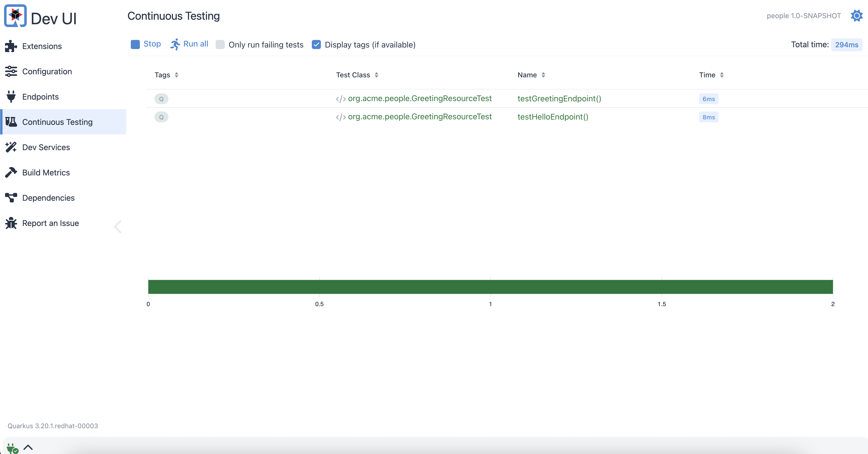Uncheck Display tags (if available)
This screenshot has width=868, height=454.
click(x=316, y=44)
